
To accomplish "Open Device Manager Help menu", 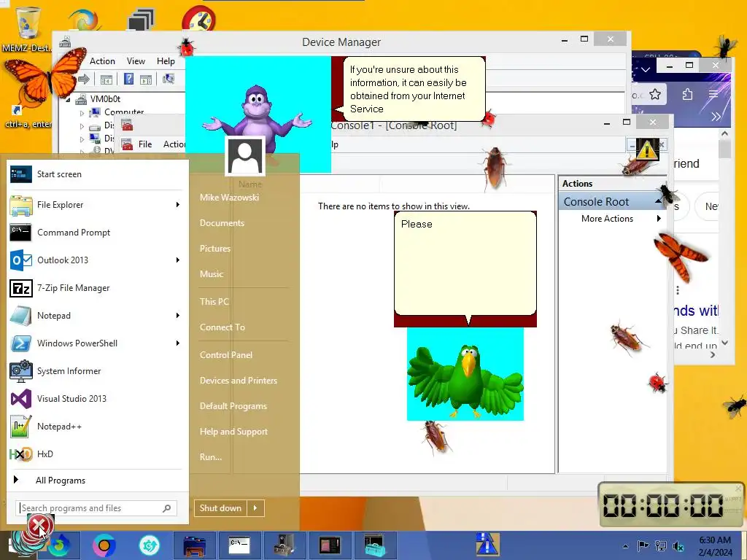I will (x=166, y=61).
